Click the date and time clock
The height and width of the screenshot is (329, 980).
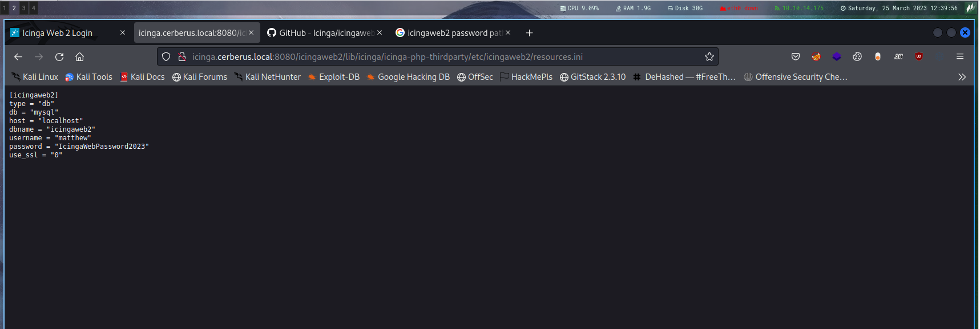pyautogui.click(x=899, y=8)
